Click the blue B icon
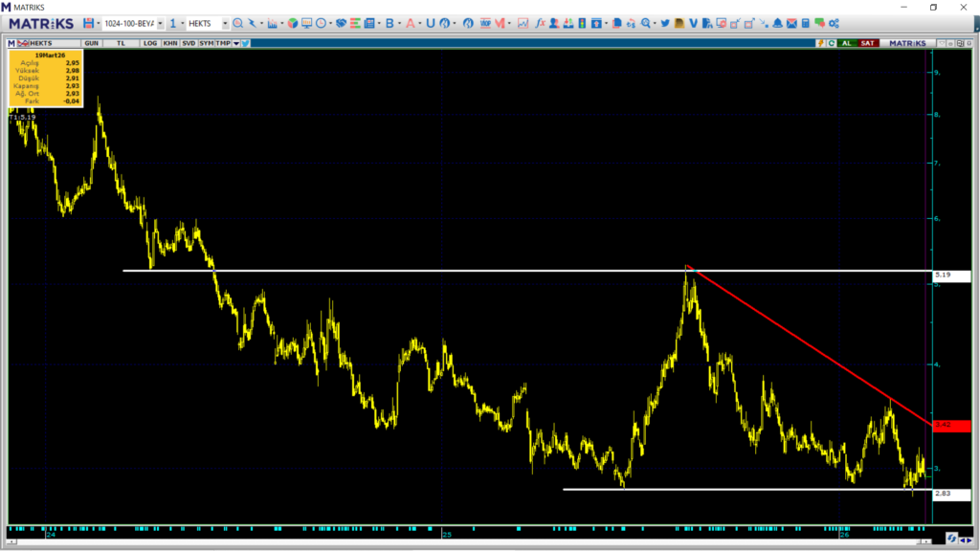This screenshot has height=551, width=980. [x=390, y=23]
